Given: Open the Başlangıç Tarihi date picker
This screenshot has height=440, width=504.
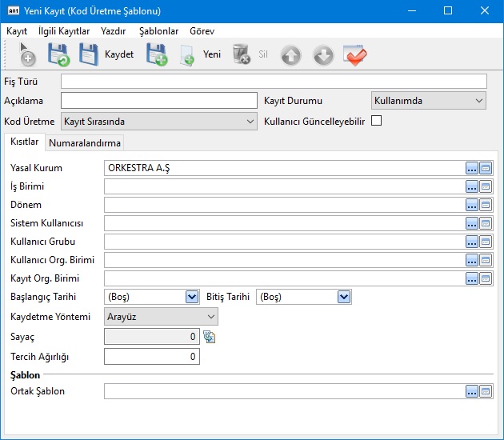Looking at the screenshot, I should [x=192, y=297].
